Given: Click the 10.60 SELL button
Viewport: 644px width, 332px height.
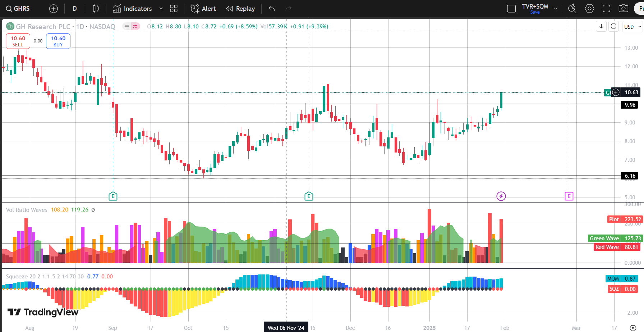Looking at the screenshot, I should click(18, 41).
